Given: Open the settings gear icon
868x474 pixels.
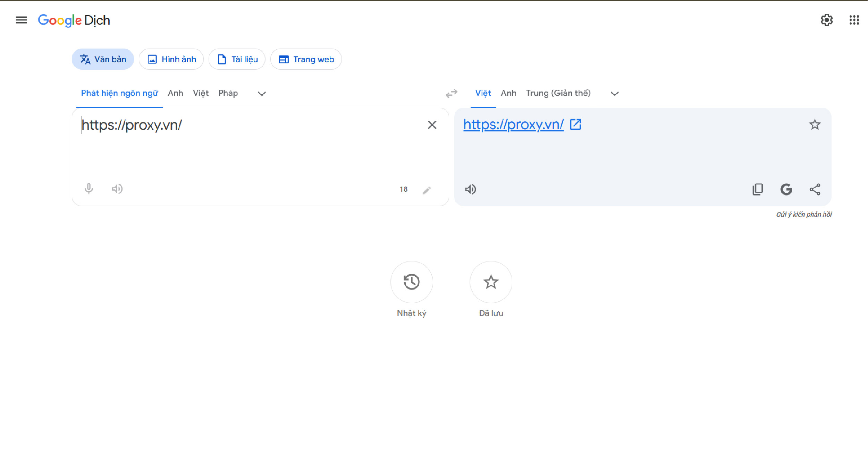Looking at the screenshot, I should [827, 20].
